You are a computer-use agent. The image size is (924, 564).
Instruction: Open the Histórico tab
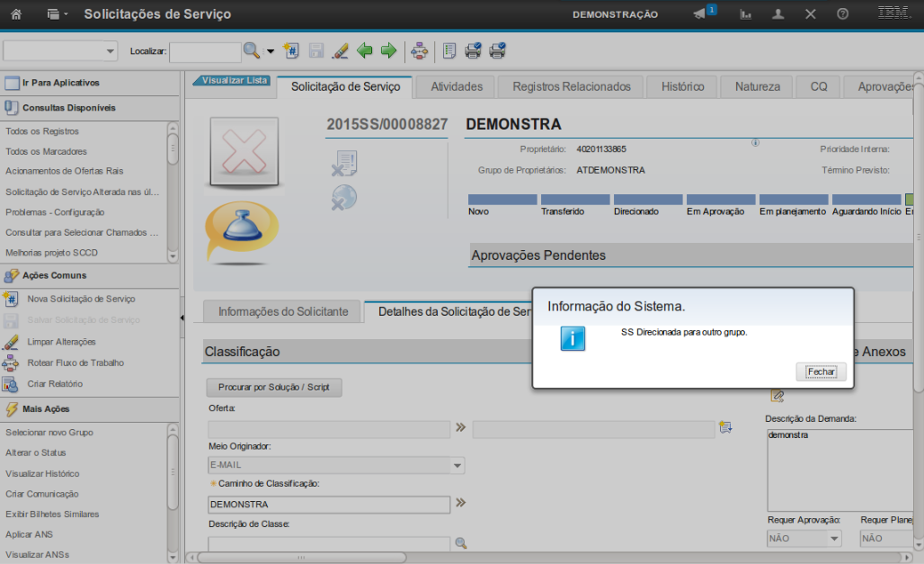tap(682, 87)
